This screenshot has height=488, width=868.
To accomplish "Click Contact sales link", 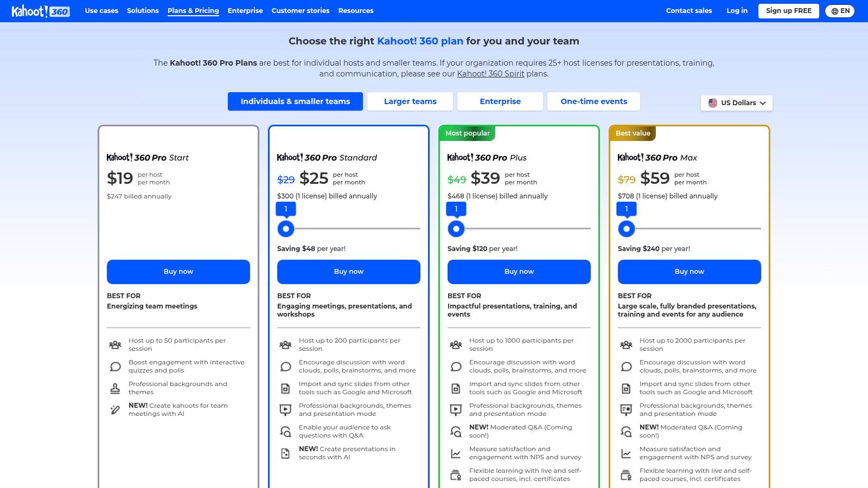I will [x=689, y=11].
